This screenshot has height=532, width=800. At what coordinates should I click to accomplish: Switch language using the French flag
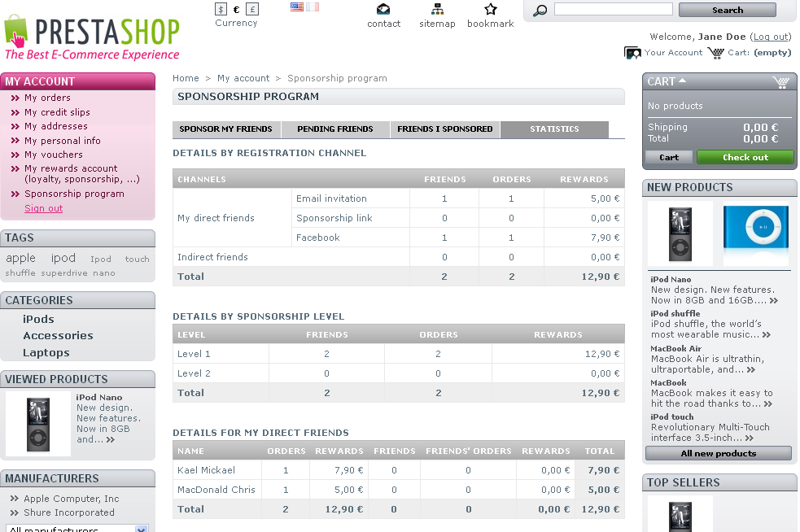tap(313, 7)
